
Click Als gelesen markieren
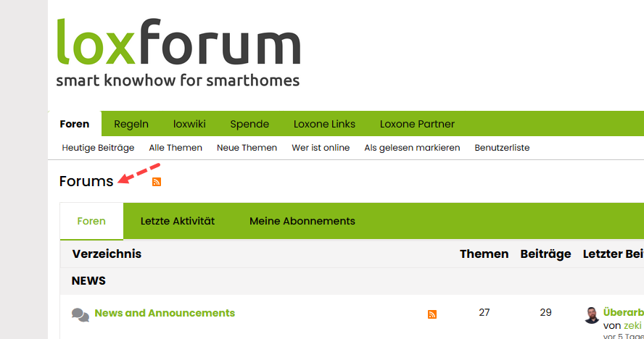click(x=412, y=148)
